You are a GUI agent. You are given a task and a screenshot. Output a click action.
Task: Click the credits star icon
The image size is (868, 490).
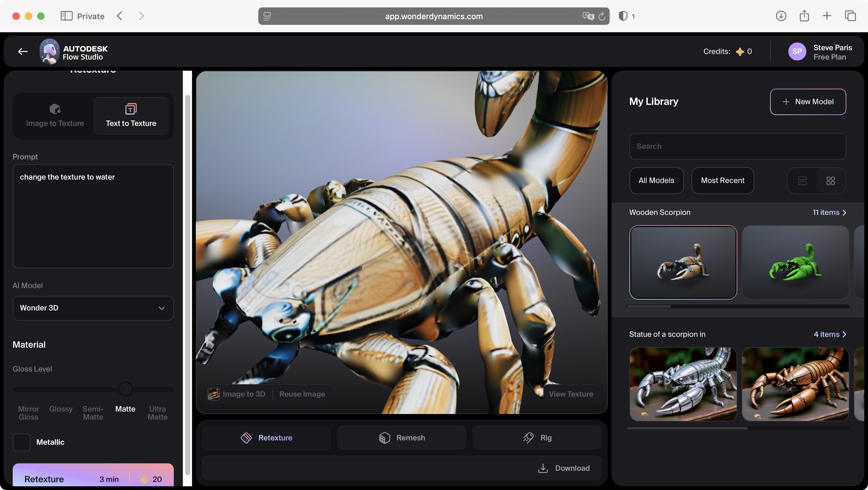click(x=740, y=51)
